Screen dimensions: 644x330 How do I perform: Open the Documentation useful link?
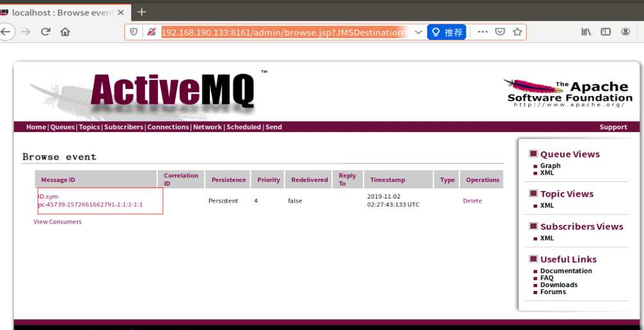coord(566,271)
